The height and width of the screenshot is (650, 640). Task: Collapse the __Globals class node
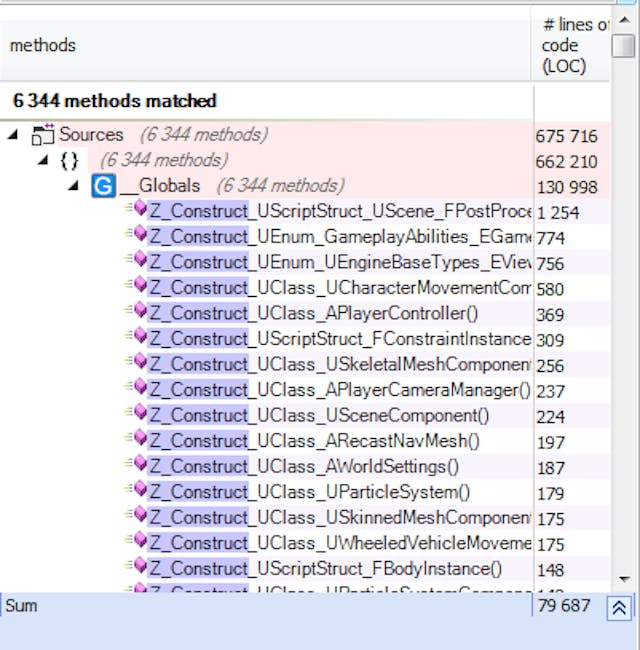point(74,186)
